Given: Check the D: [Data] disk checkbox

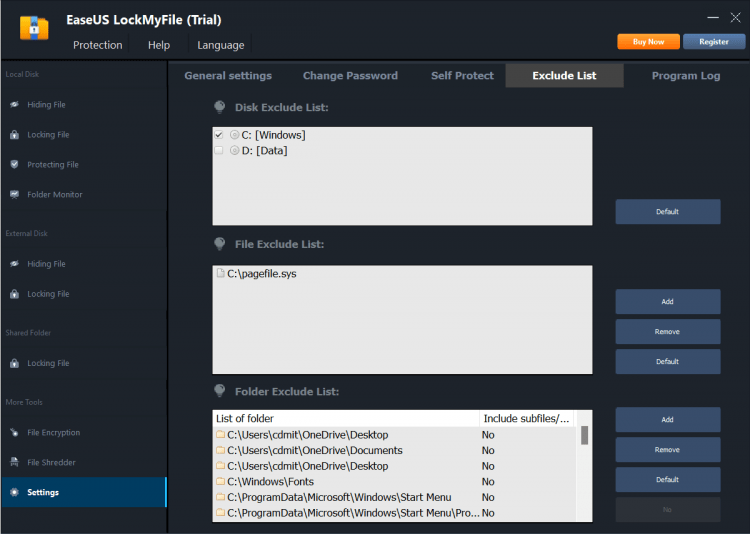Looking at the screenshot, I should click(219, 150).
